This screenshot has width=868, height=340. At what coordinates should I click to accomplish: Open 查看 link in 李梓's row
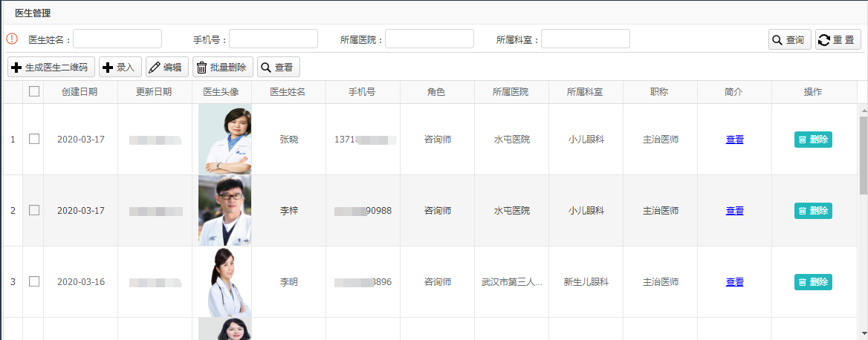click(734, 211)
